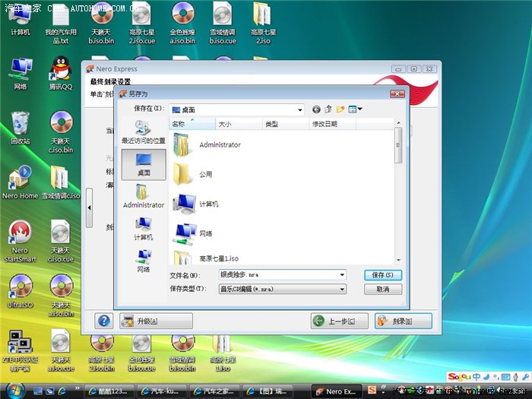
Task: Expand Nero Express left side panel arrow
Action: pyautogui.click(x=89, y=207)
